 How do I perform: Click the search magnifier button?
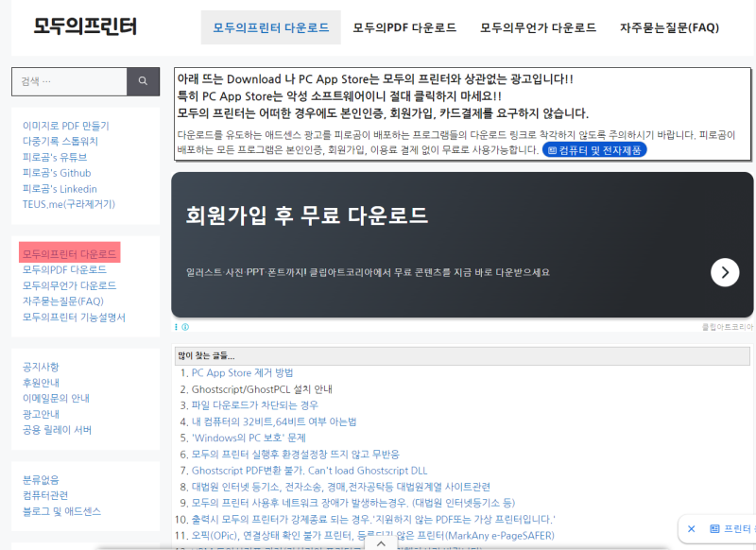tap(143, 81)
